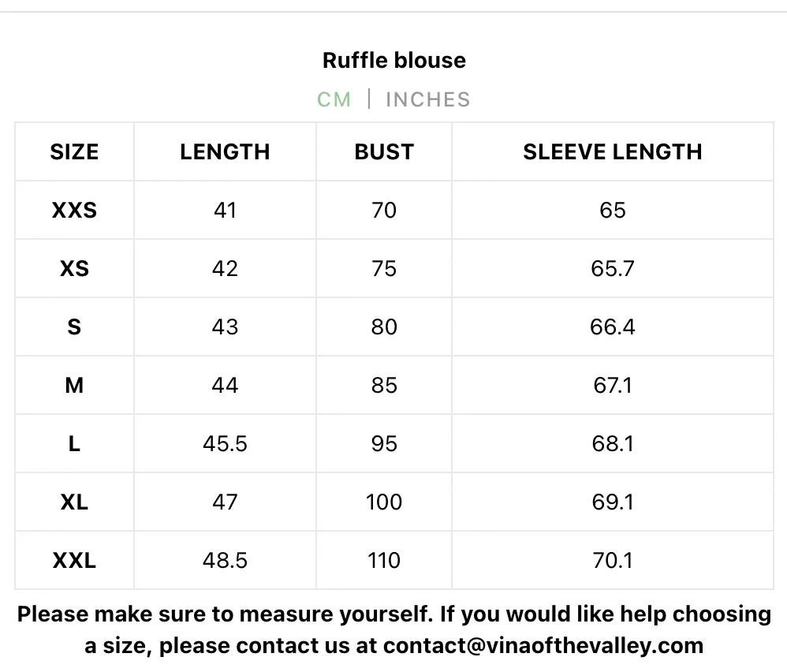
Task: Click the Ruffle blouse title
Action: click(394, 60)
